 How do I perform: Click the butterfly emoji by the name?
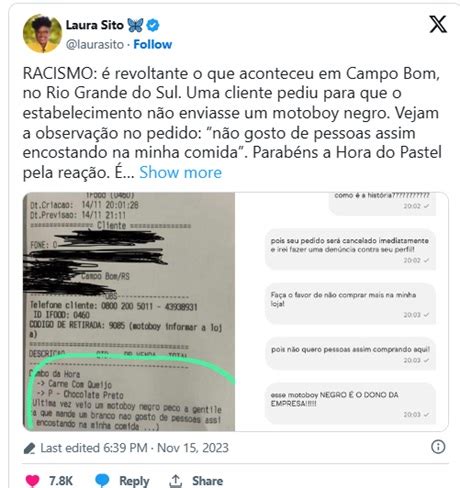135,25
